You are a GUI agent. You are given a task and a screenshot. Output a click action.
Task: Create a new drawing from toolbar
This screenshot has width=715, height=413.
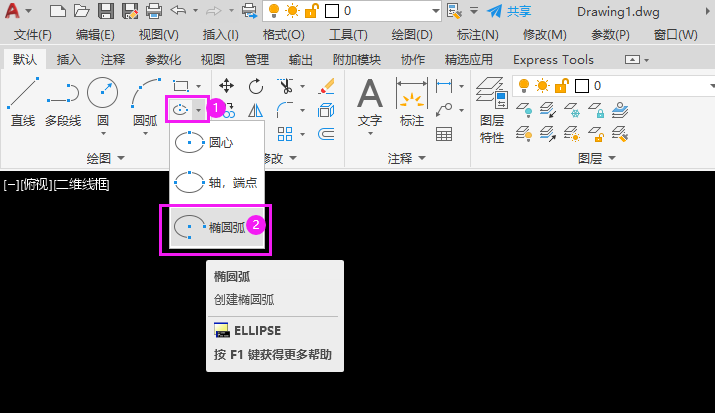(57, 10)
